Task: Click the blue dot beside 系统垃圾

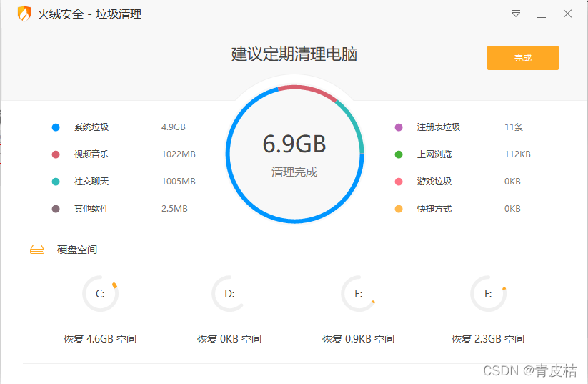Action: (x=56, y=127)
